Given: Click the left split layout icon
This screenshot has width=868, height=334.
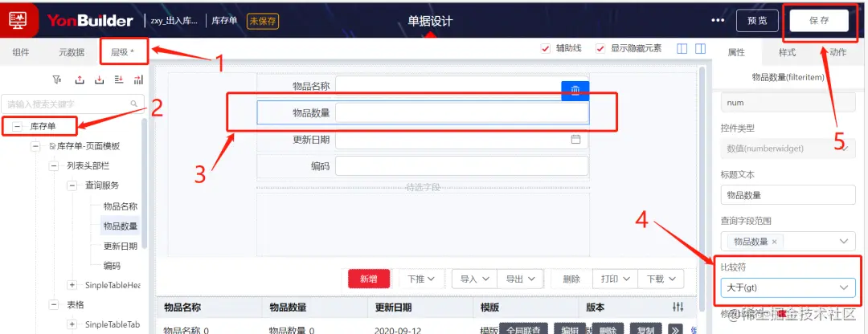Looking at the screenshot, I should click(x=682, y=49).
